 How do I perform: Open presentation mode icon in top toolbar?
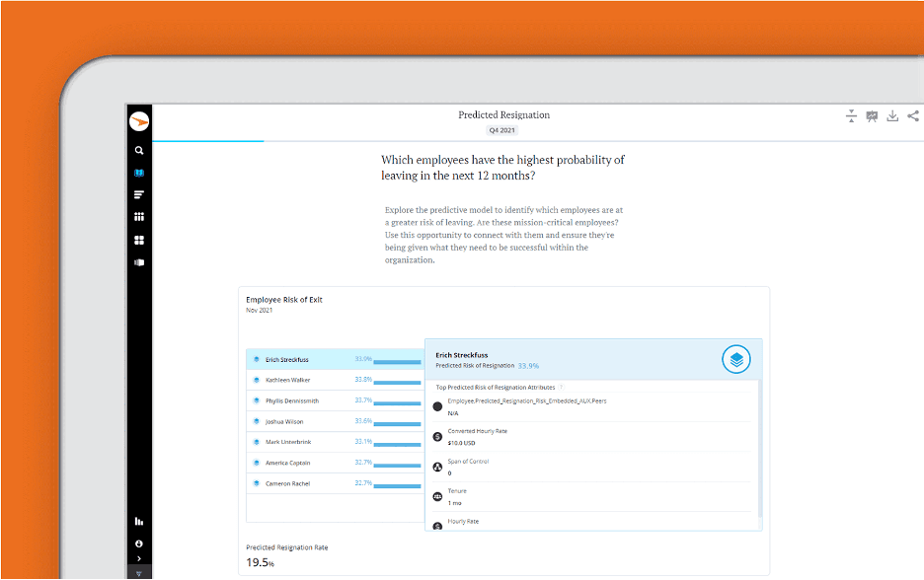pyautogui.click(x=872, y=116)
